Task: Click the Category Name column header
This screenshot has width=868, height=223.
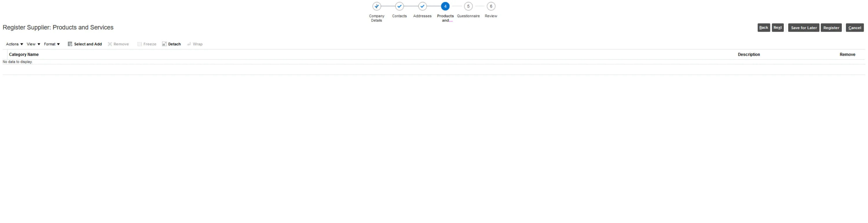Action: (x=24, y=55)
